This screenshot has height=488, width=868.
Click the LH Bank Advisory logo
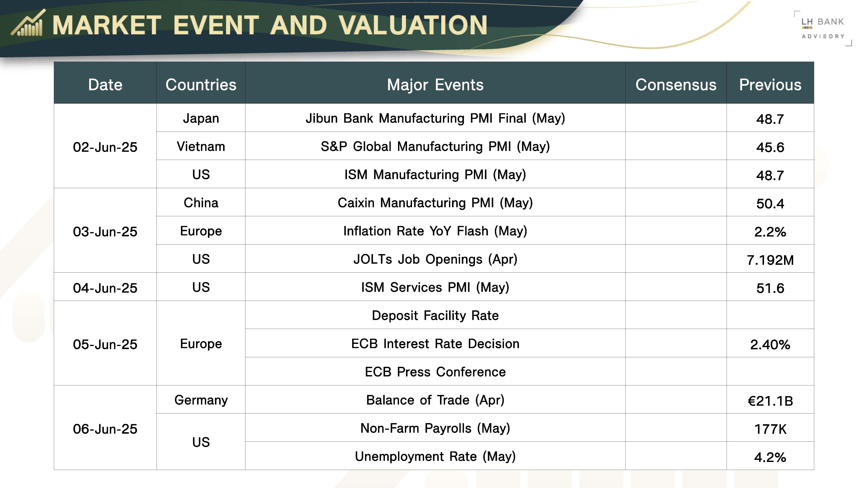(x=823, y=29)
